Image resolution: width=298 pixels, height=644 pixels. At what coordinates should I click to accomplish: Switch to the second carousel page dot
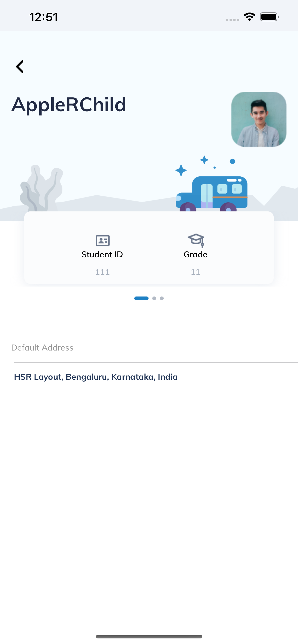click(x=154, y=298)
